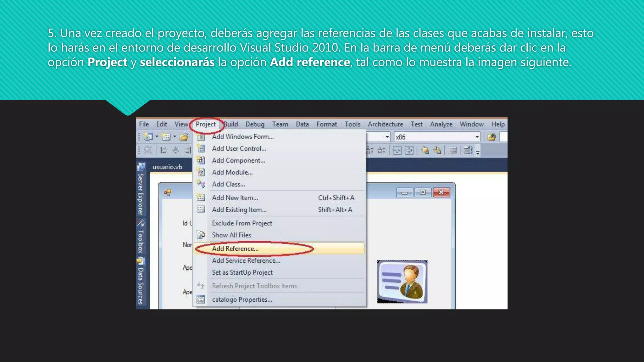Choose Add New Item menu entry
Viewport: 644px width, 362px height.
point(279,198)
